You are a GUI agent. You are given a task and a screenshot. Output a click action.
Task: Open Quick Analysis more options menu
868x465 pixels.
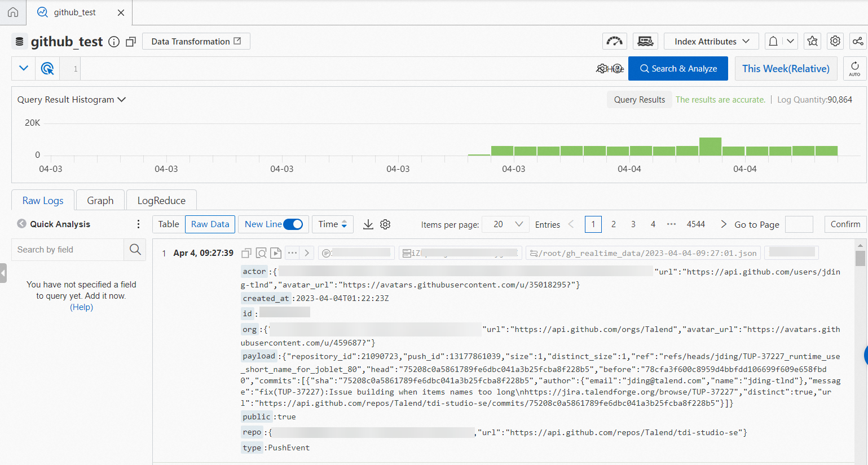[x=138, y=224]
